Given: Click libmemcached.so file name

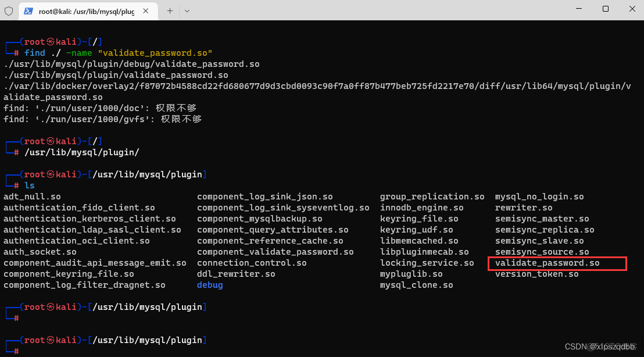Looking at the screenshot, I should click(x=419, y=241).
